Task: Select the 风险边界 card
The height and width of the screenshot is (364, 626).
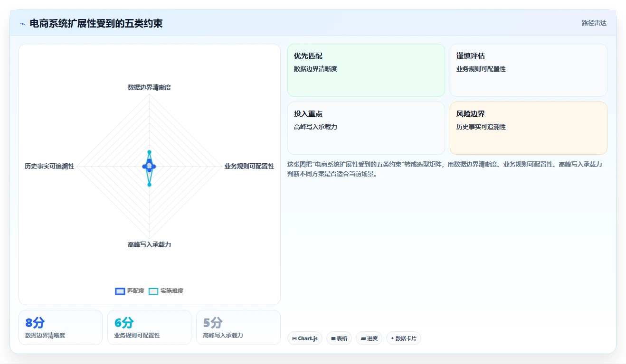Action: coord(529,128)
